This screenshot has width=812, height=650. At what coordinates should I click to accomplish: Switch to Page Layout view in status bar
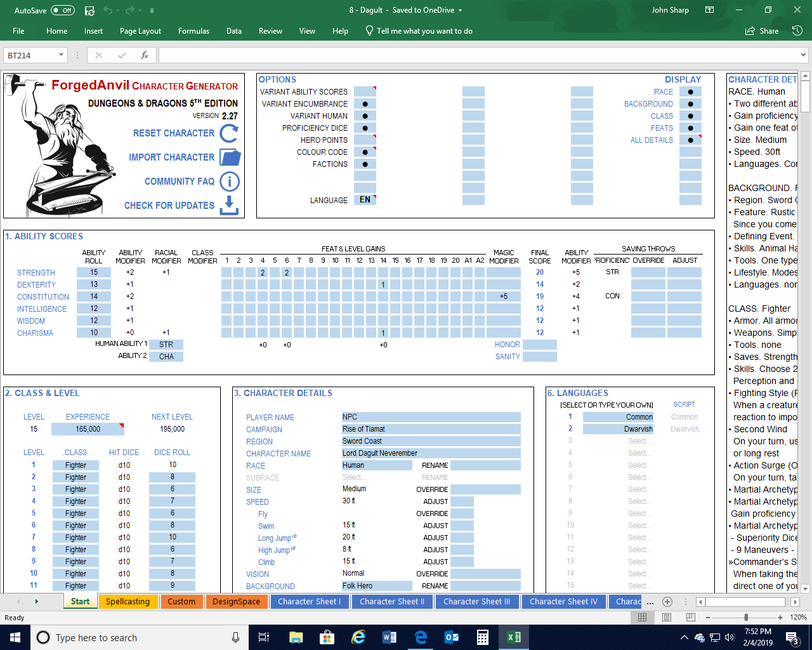point(666,617)
